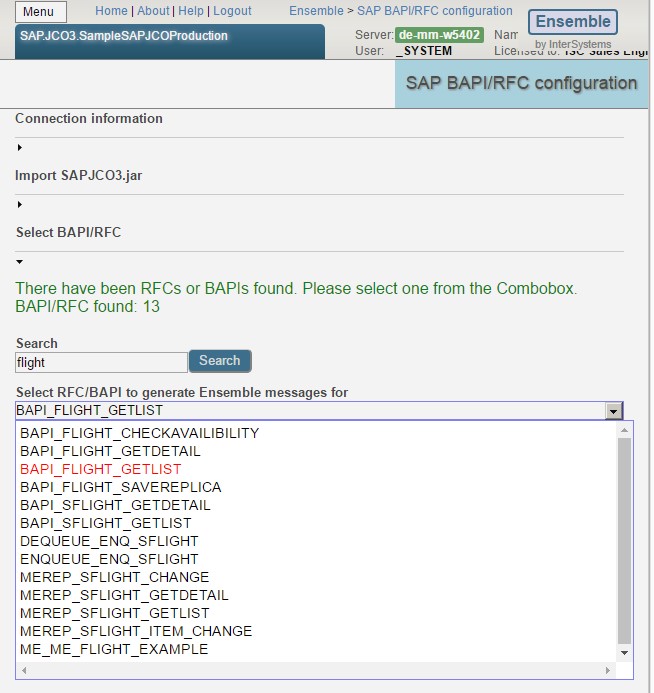Select MEREP_SFLIGHT_GETLIST from the list
Viewport: 654px width, 693px height.
click(x=115, y=613)
